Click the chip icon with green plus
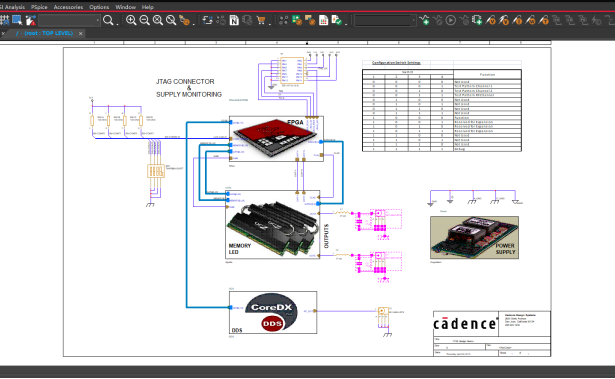Viewport: 615px width, 379px height. coord(477,20)
